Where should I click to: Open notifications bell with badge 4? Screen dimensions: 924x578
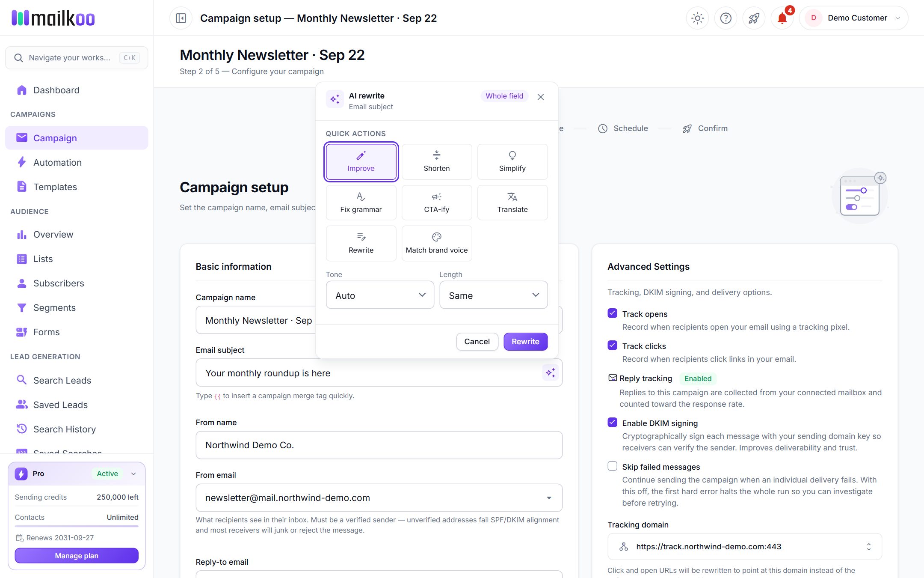click(782, 18)
